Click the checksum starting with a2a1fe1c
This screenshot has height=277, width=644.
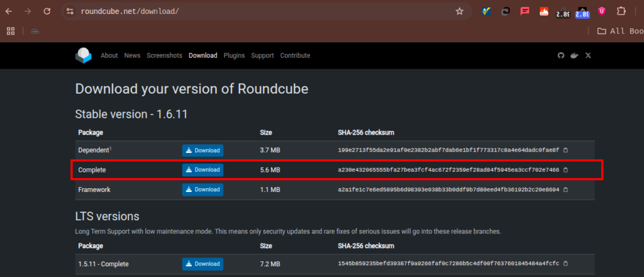[448, 190]
